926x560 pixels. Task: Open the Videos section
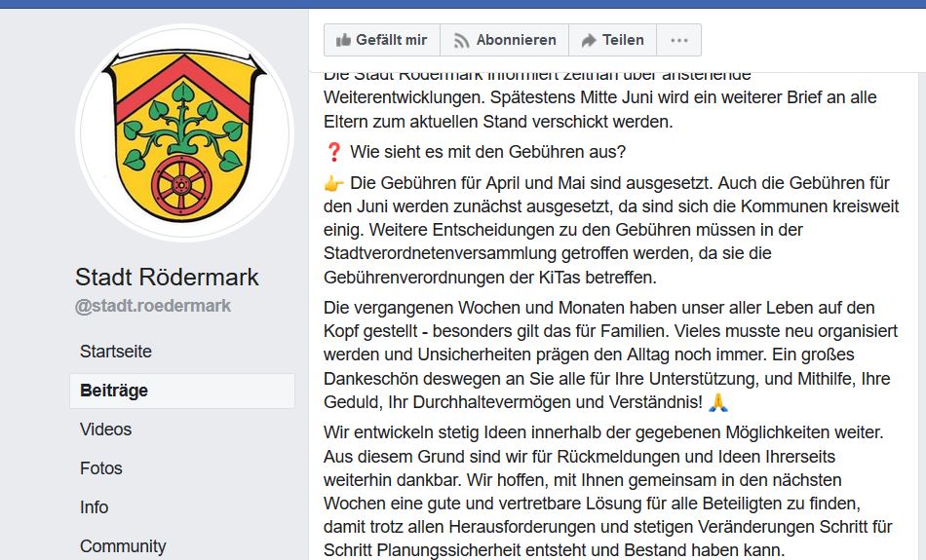point(105,429)
